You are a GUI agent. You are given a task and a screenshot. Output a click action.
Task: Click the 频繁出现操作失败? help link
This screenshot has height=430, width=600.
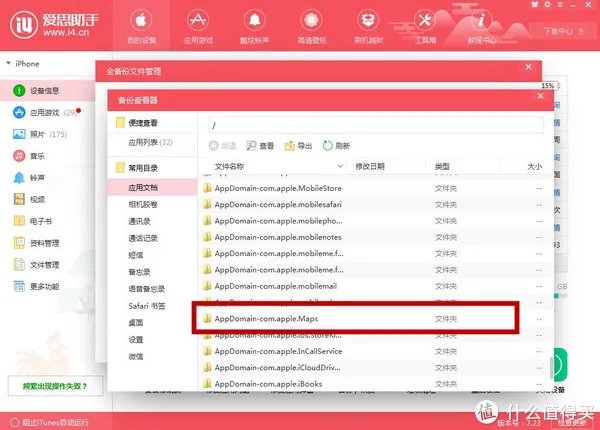pyautogui.click(x=55, y=386)
